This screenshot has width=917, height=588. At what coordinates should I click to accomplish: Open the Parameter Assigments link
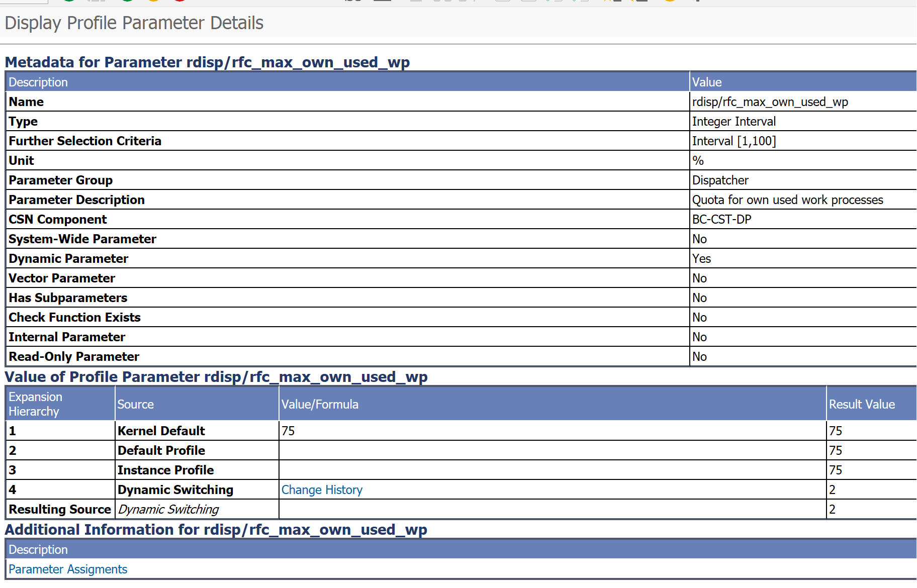tap(68, 569)
